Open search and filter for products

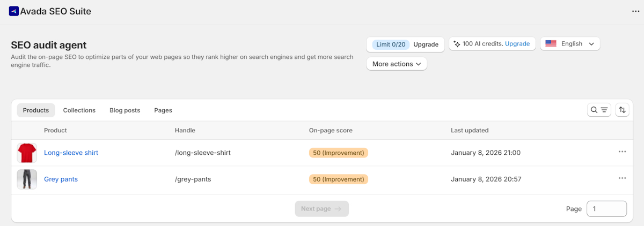[x=599, y=110]
